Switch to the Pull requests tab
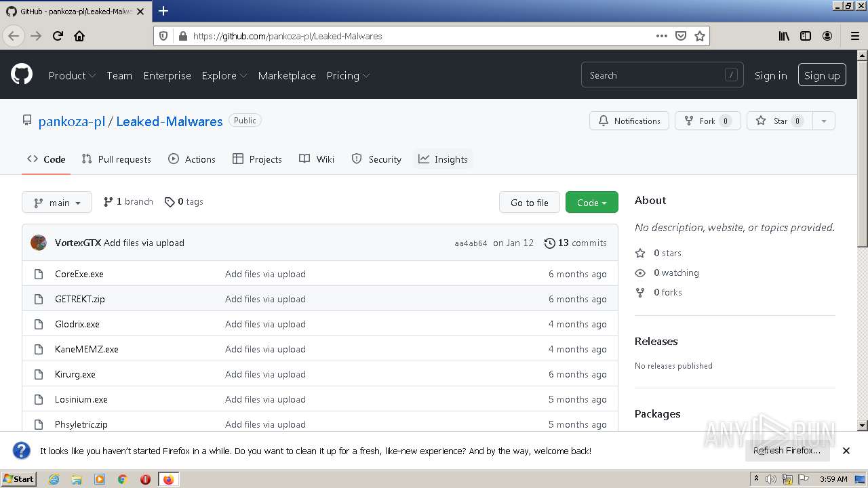 (116, 159)
